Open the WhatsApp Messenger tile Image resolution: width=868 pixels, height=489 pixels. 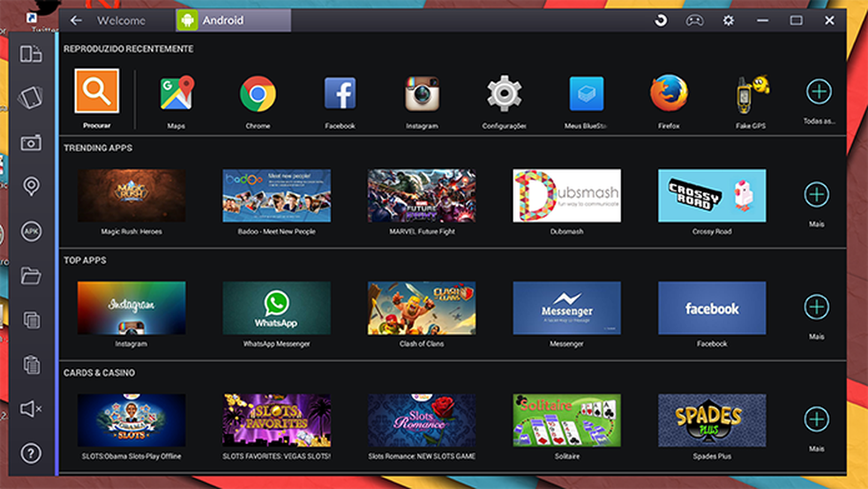277,308
